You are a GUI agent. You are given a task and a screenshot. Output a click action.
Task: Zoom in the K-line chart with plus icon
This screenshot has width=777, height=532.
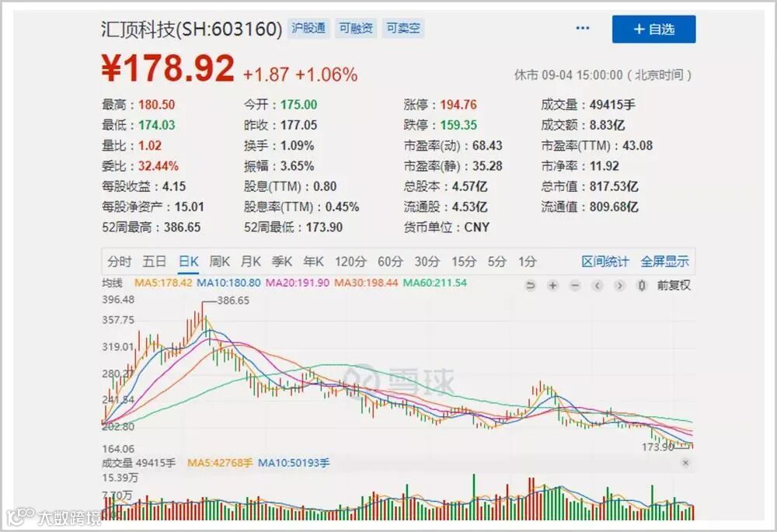[552, 285]
